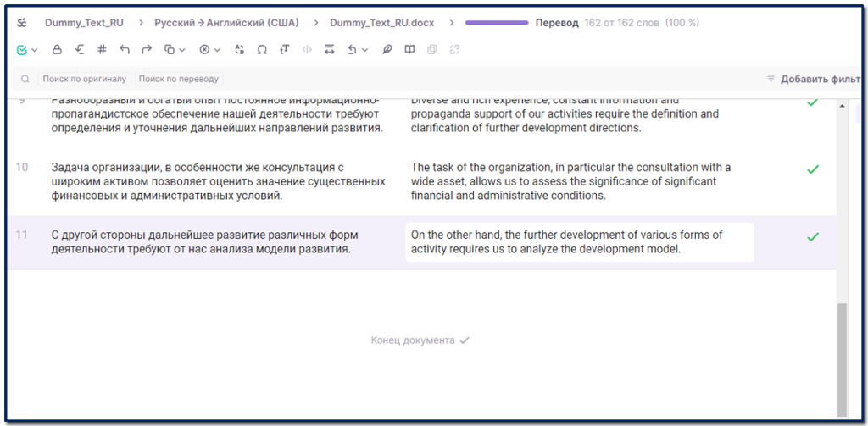Focus the Поиск по переводу search field
Viewport: 868px width, 426px height.
point(179,79)
